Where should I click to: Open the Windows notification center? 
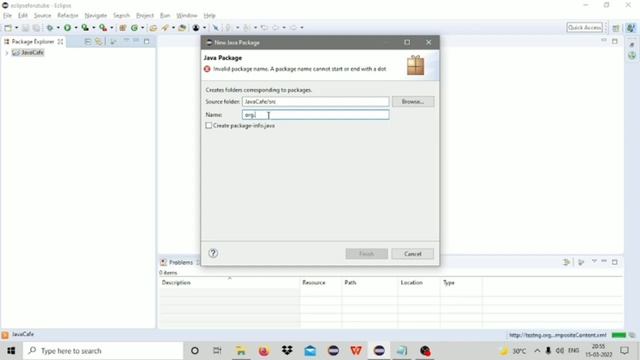[x=624, y=351]
